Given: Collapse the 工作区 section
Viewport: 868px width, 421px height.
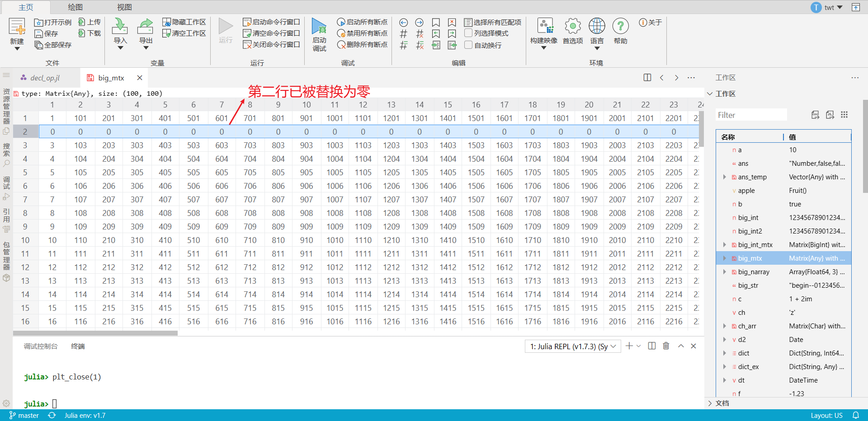Looking at the screenshot, I should point(710,94).
